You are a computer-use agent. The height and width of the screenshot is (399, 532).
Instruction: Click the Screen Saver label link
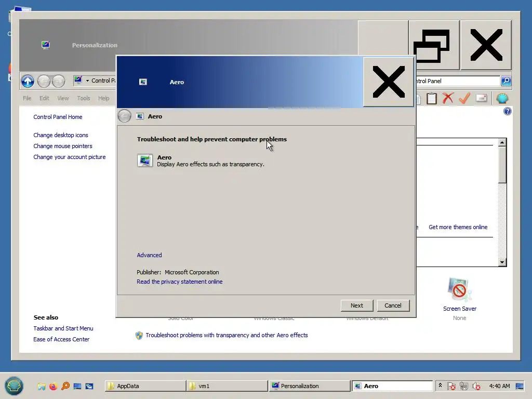tap(460, 309)
